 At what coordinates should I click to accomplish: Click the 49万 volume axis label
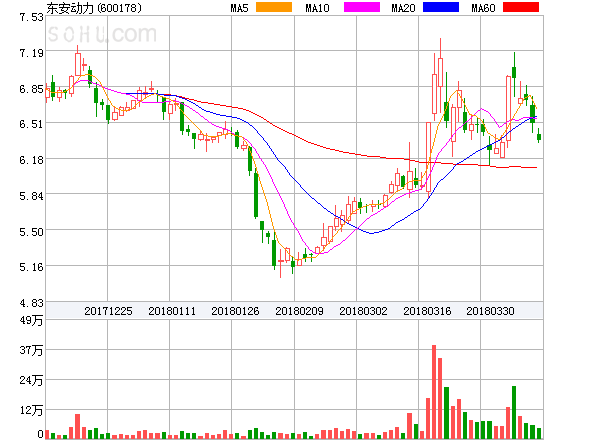click(x=31, y=320)
